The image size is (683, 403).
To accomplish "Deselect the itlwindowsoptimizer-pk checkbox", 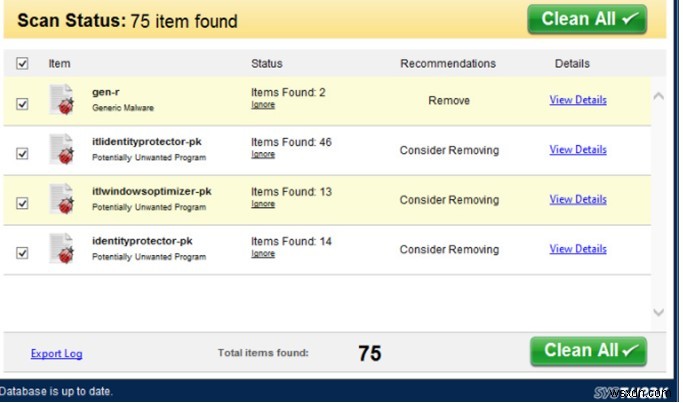I will pos(23,203).
